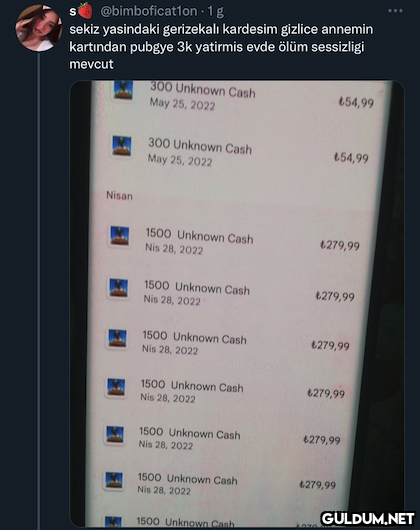The height and width of the screenshot is (530, 420).
Task: Click the PUBG icon directly under the Nisan header
Action: pos(119,236)
